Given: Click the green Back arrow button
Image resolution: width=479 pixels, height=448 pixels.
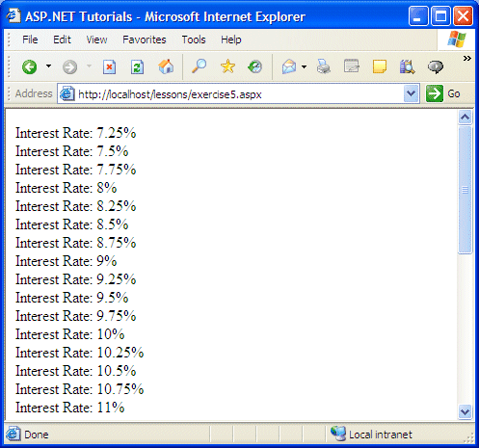Looking at the screenshot, I should tap(30, 67).
